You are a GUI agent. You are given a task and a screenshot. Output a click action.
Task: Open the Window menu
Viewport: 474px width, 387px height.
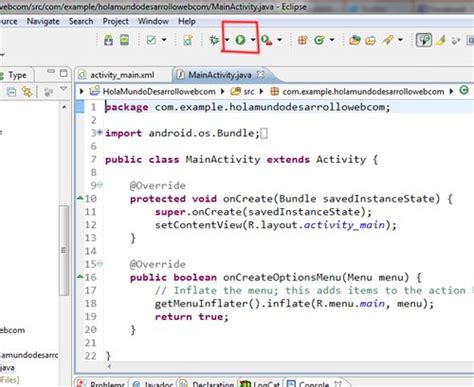[153, 21]
